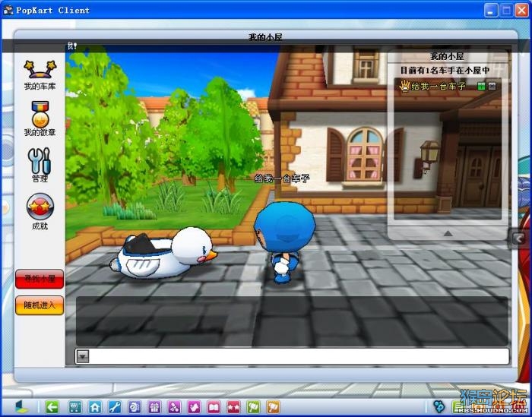Screen dimensions: 532x417
Task: Click the green flag toolbar icon
Action: tap(253, 406)
